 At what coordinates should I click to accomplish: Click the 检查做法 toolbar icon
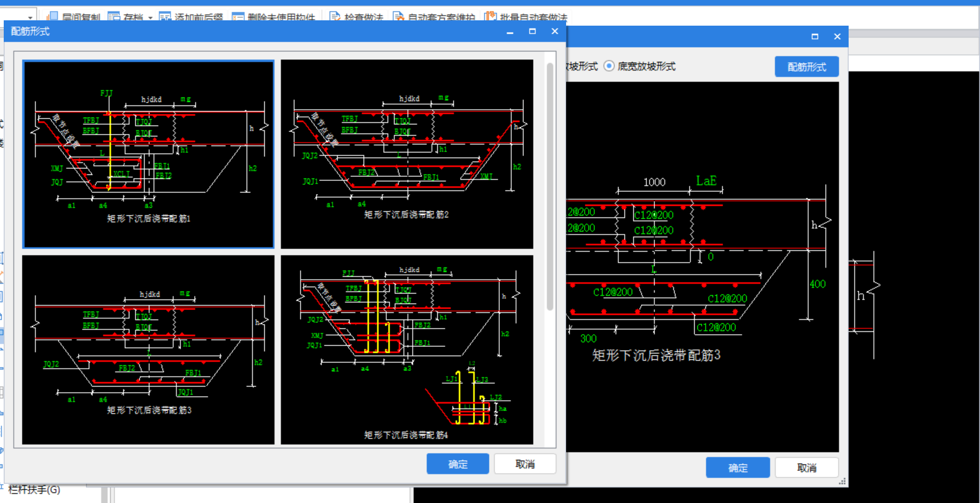point(335,17)
